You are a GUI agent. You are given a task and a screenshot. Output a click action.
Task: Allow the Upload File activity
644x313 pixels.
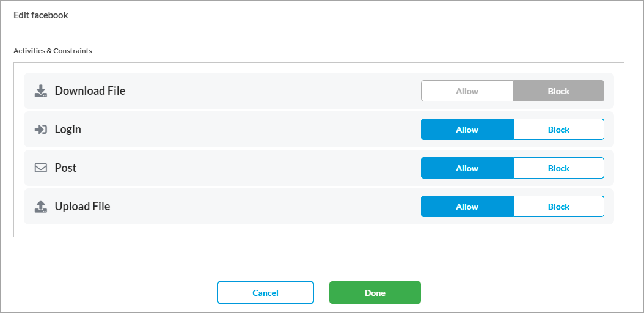[467, 207]
